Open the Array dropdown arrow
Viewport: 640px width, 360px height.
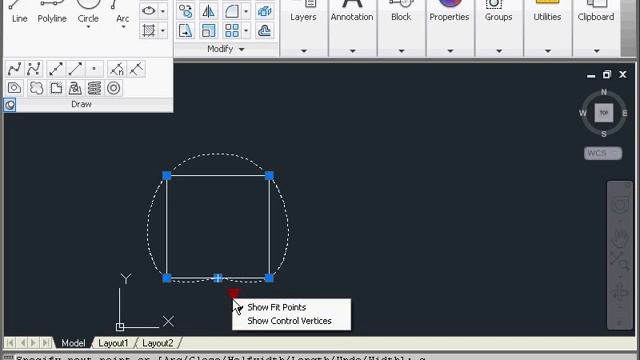point(246,31)
